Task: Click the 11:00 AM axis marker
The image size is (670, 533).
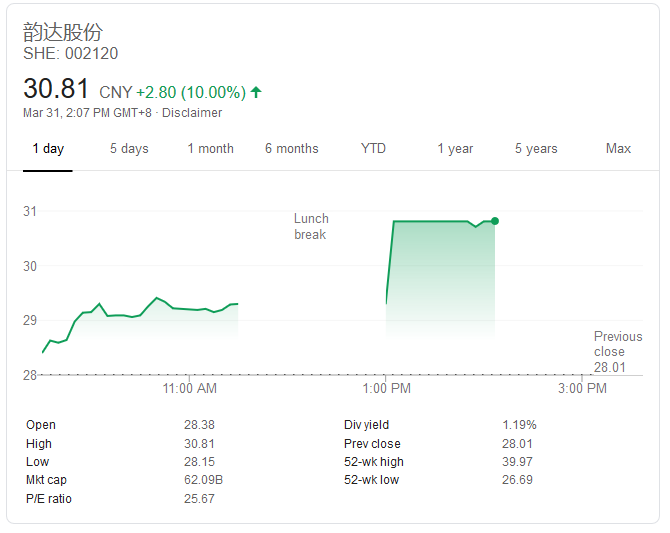Action: tap(189, 388)
